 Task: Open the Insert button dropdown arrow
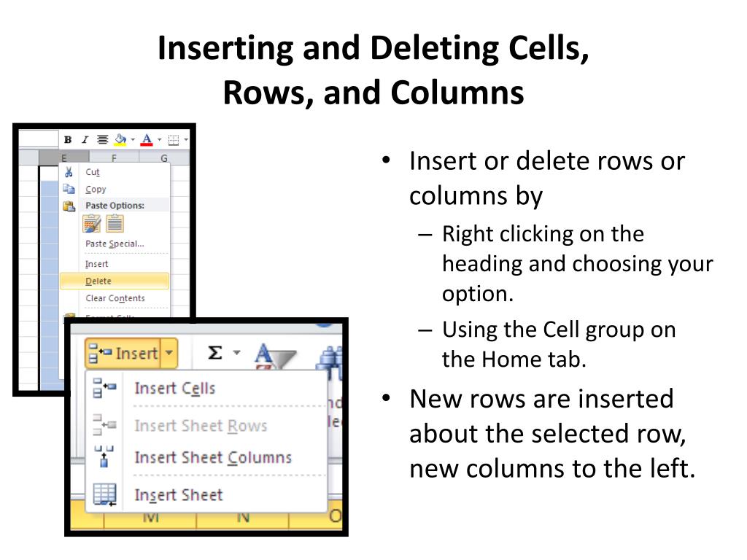coord(169,354)
